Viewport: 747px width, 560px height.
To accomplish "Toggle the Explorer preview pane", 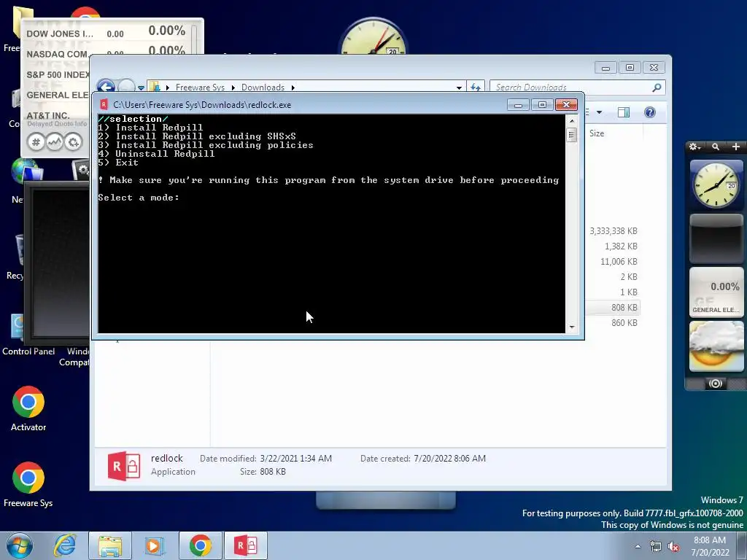I will click(623, 112).
